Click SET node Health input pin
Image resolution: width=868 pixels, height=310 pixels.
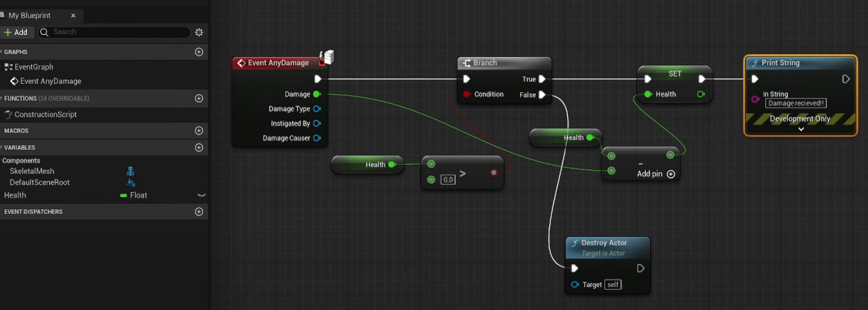[x=648, y=94]
